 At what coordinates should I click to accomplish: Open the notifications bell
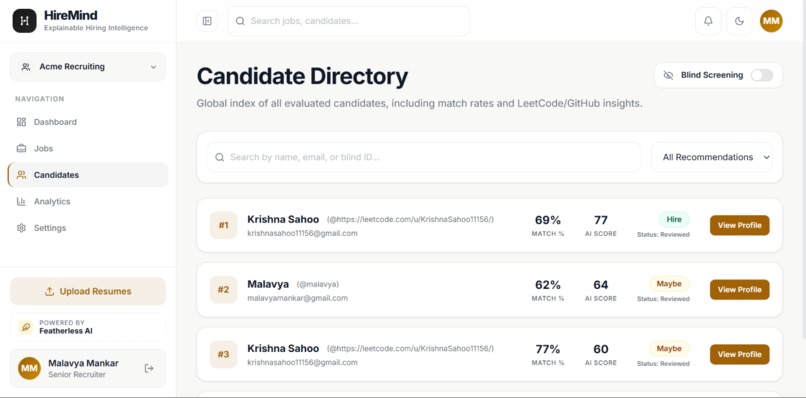point(708,21)
